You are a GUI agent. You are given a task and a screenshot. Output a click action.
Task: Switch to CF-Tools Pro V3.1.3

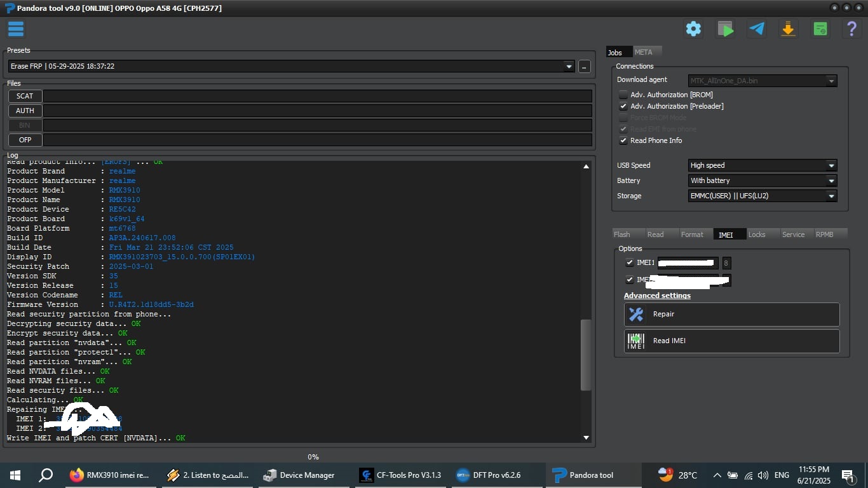tap(400, 475)
